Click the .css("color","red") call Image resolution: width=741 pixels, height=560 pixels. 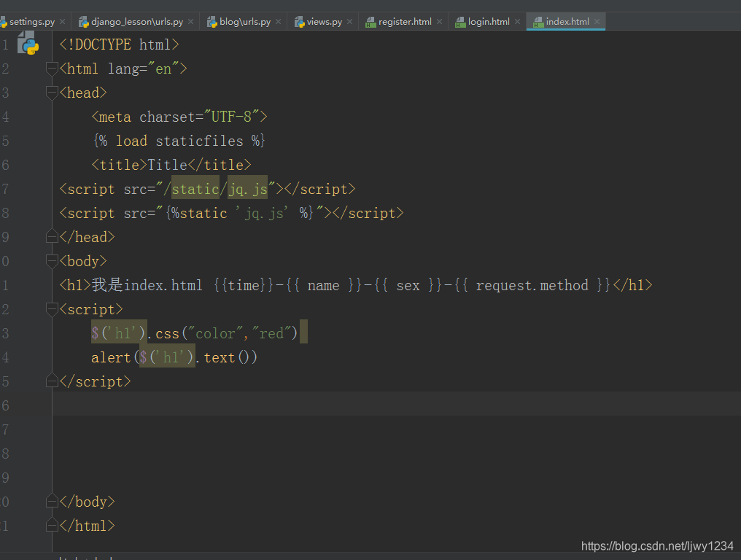[223, 334]
